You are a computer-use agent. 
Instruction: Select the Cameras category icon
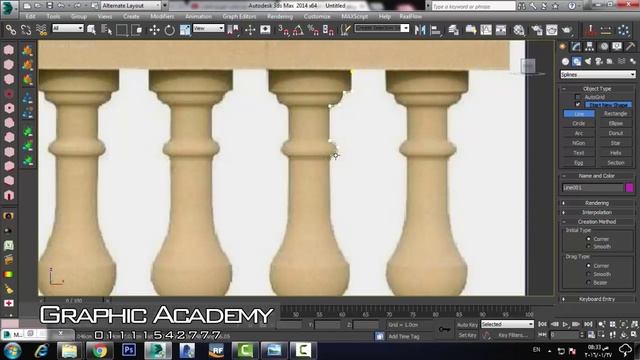(x=599, y=61)
